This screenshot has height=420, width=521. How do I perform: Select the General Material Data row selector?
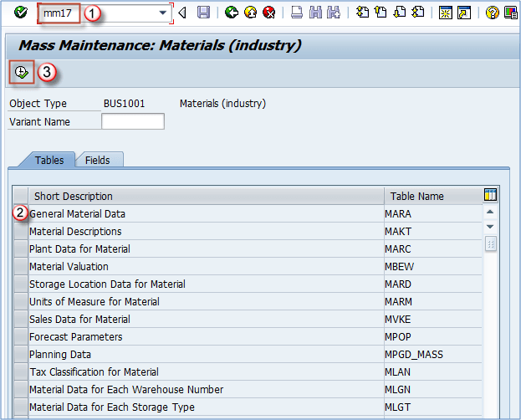click(21, 214)
